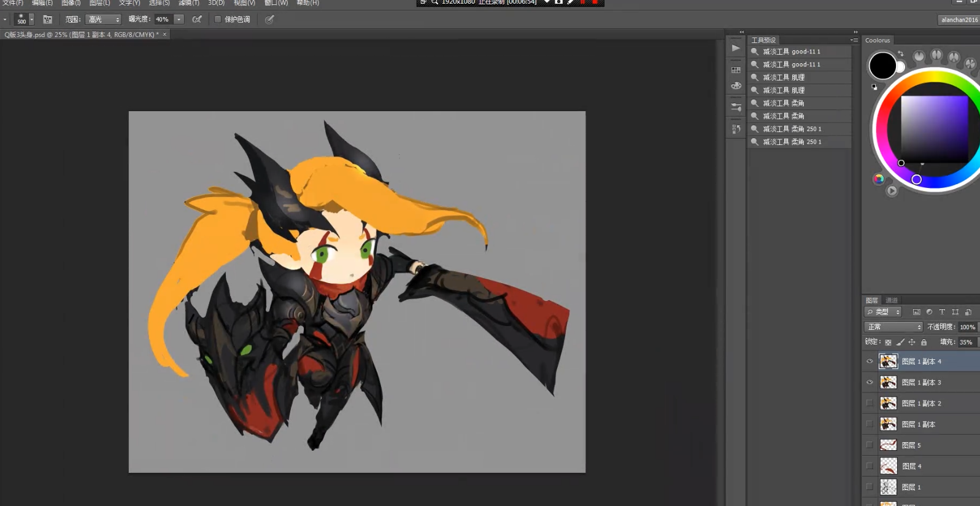Viewport: 980px width, 506px height.
Task: Hide layer 图层 1 副本 4
Action: [870, 362]
